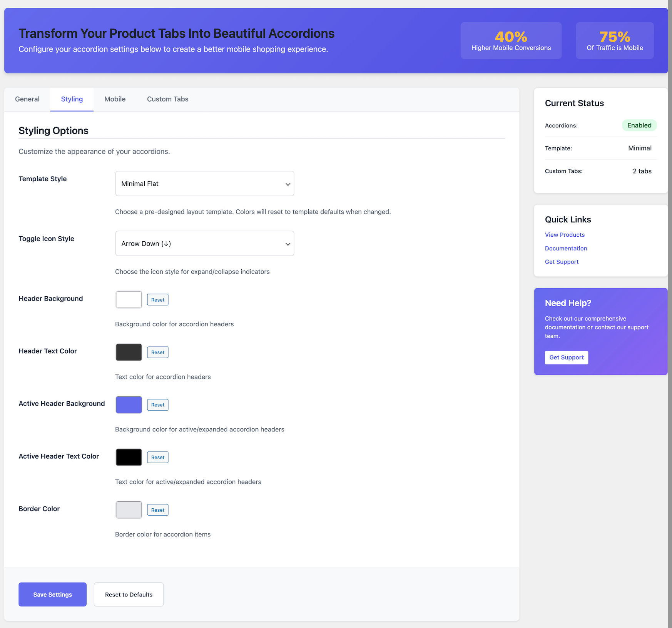Switch to the General tab

[27, 99]
